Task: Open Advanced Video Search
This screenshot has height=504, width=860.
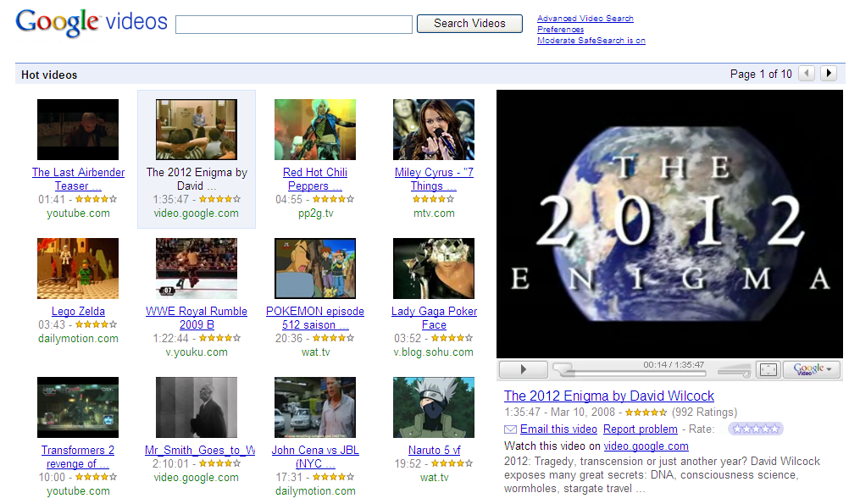Action: (x=585, y=19)
